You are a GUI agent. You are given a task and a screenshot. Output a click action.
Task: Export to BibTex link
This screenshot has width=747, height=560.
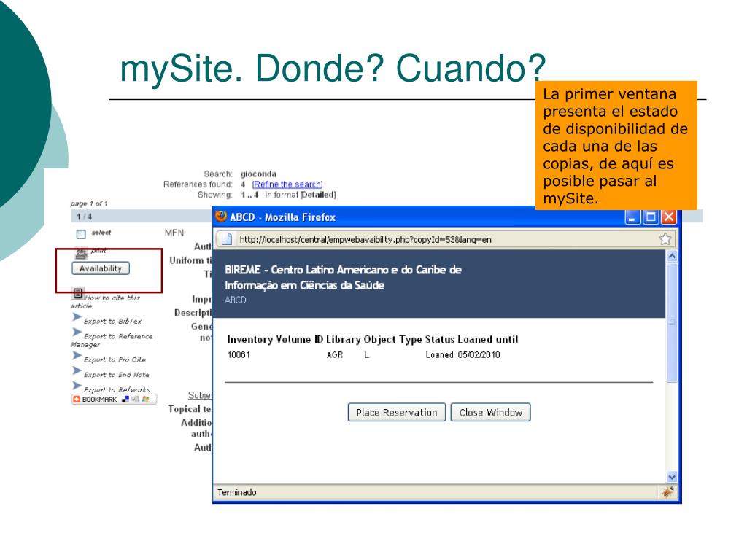click(112, 321)
